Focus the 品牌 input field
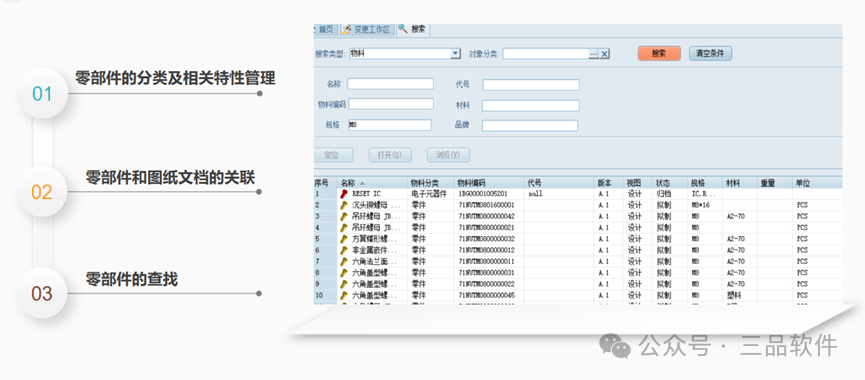The image size is (865, 380). (530, 126)
